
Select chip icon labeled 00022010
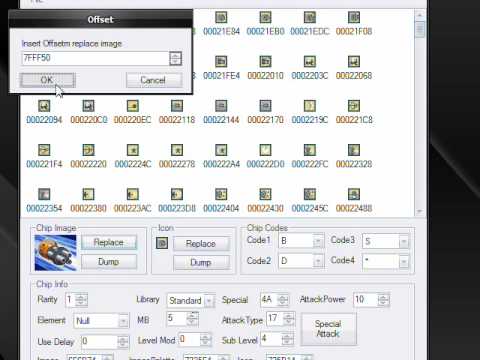[x=265, y=62]
